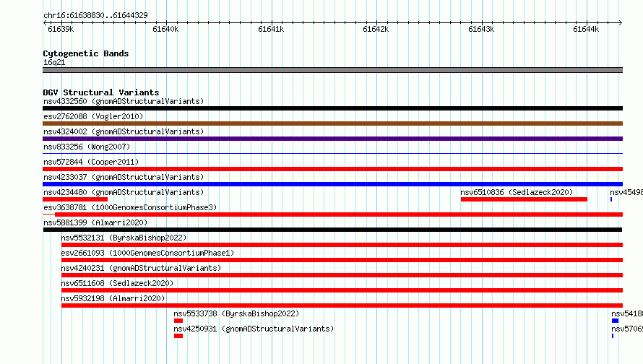Click the chr16:61638830..61644329 region label
This screenshot has width=643, height=364.
click(95, 15)
